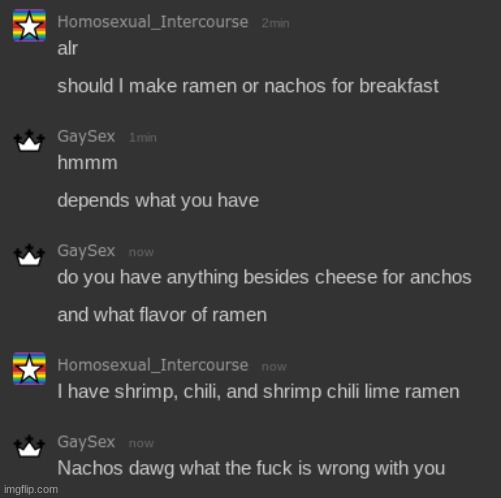Screen dimensions: 501x498
Task: Open the GaySex username above the cheese question
Action: (86, 251)
